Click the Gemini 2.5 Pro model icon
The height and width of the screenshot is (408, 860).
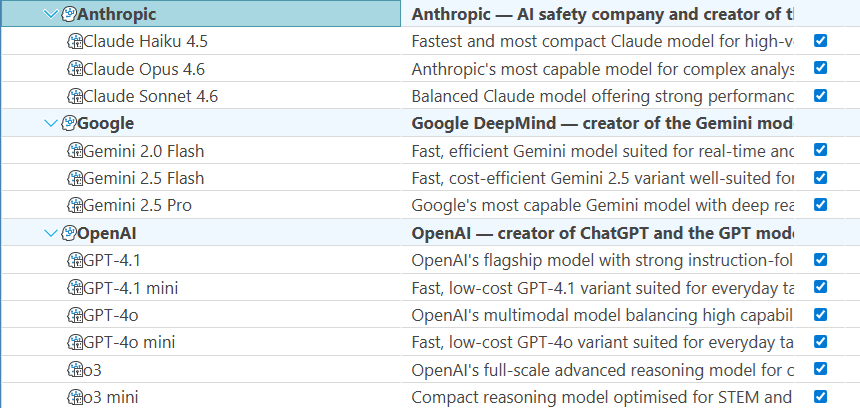(x=75, y=206)
